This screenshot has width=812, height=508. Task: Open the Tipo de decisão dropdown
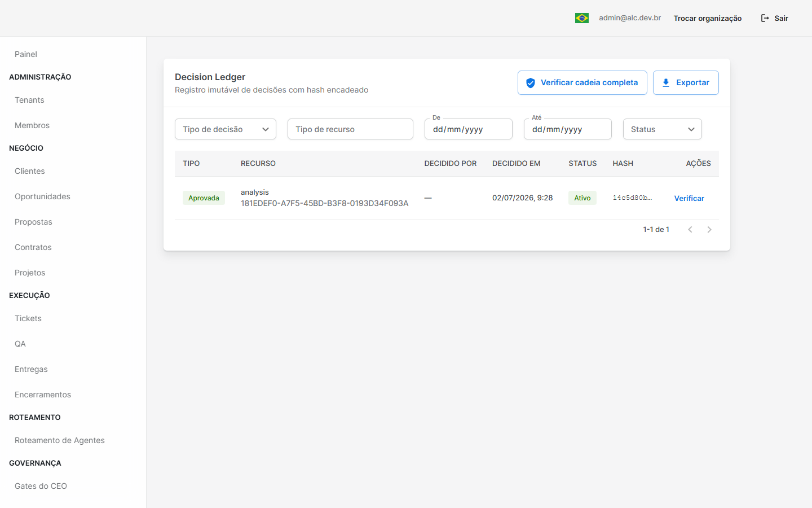coord(226,129)
